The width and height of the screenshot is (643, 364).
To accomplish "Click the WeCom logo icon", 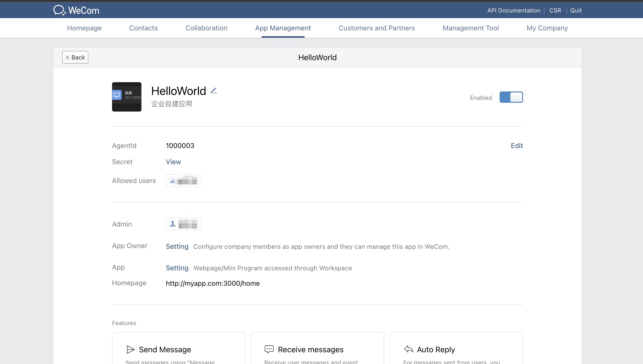I will (59, 10).
